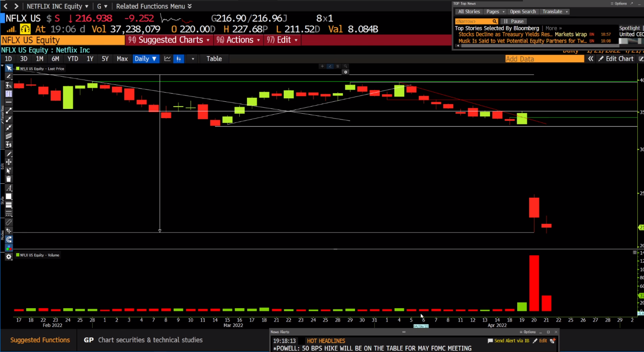Select the 1Y time range tab
The width and height of the screenshot is (644, 352).
pos(90,59)
